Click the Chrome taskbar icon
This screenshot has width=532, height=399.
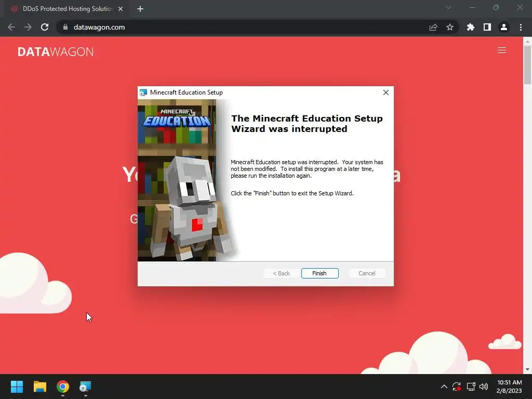(63, 387)
